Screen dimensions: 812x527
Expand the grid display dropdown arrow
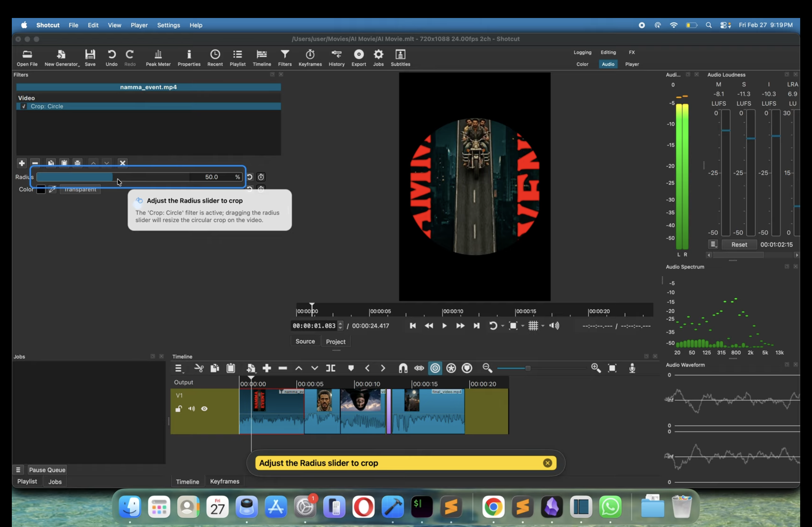543,326
